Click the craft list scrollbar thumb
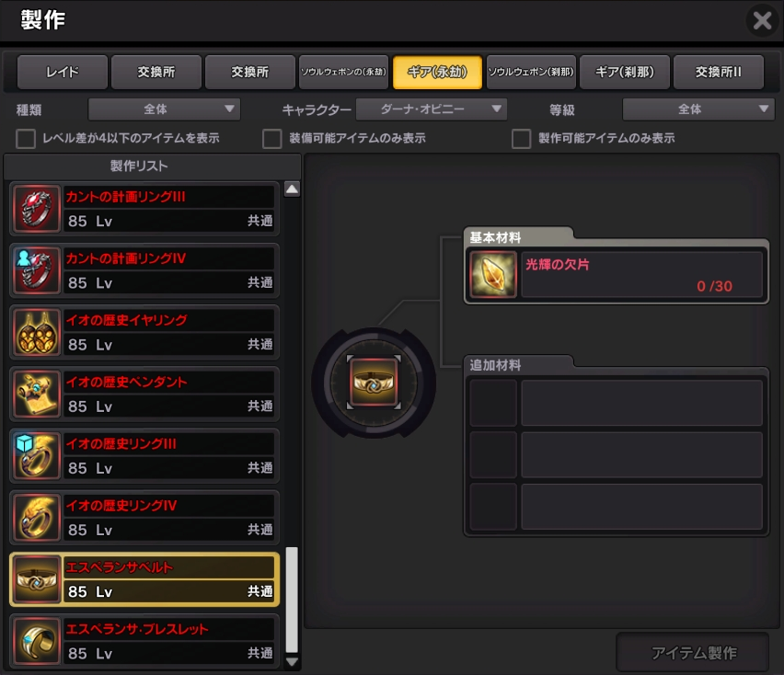Viewport: 784px width, 675px height. (x=292, y=600)
